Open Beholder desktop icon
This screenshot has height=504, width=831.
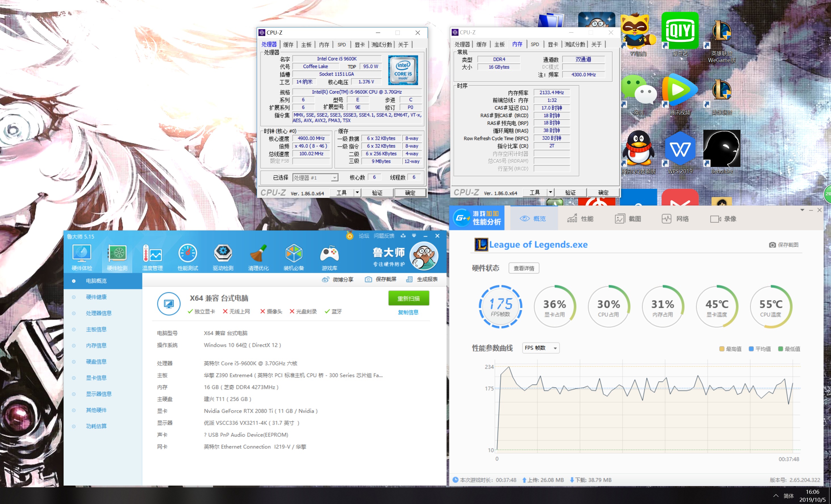coord(722,152)
